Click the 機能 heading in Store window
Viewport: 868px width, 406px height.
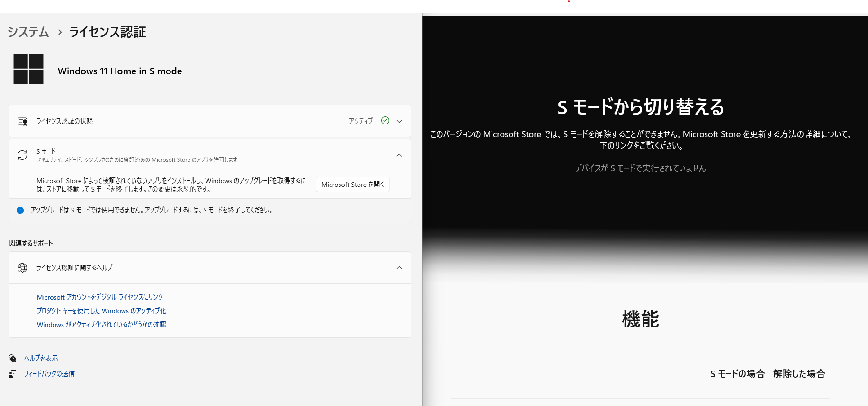(x=640, y=319)
